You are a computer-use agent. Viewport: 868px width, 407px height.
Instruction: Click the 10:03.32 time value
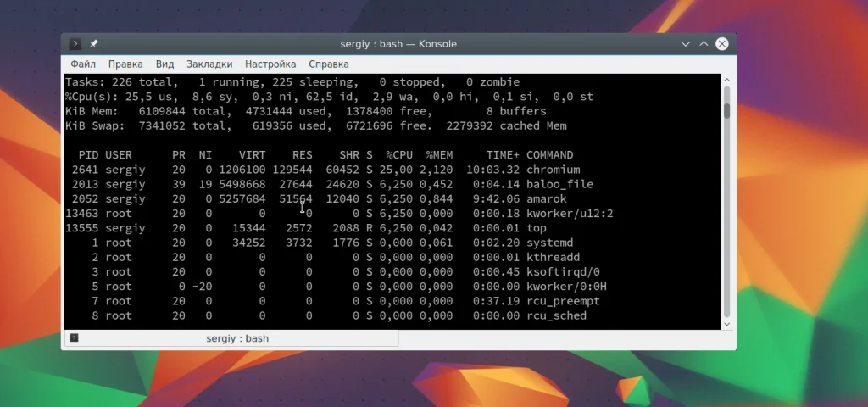(493, 170)
